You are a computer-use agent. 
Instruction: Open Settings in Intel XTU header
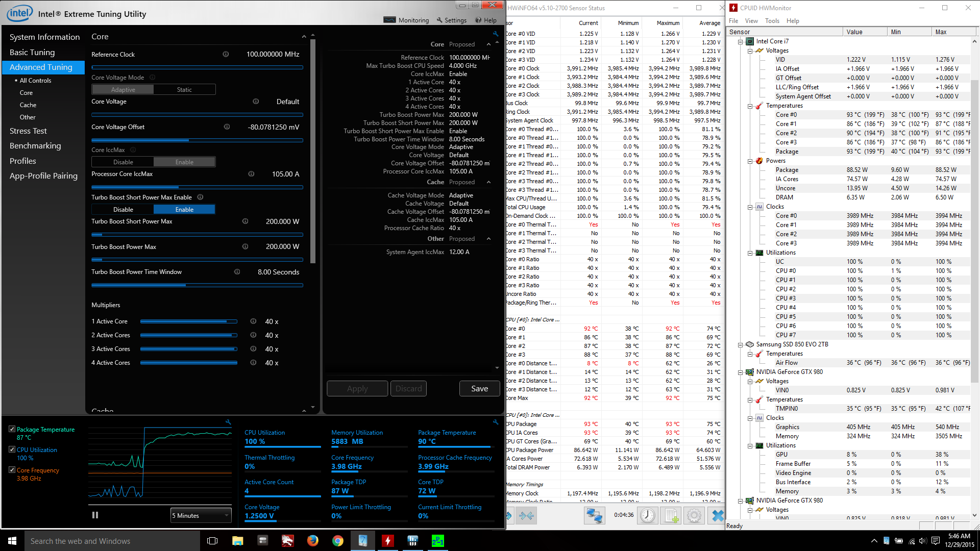click(452, 20)
